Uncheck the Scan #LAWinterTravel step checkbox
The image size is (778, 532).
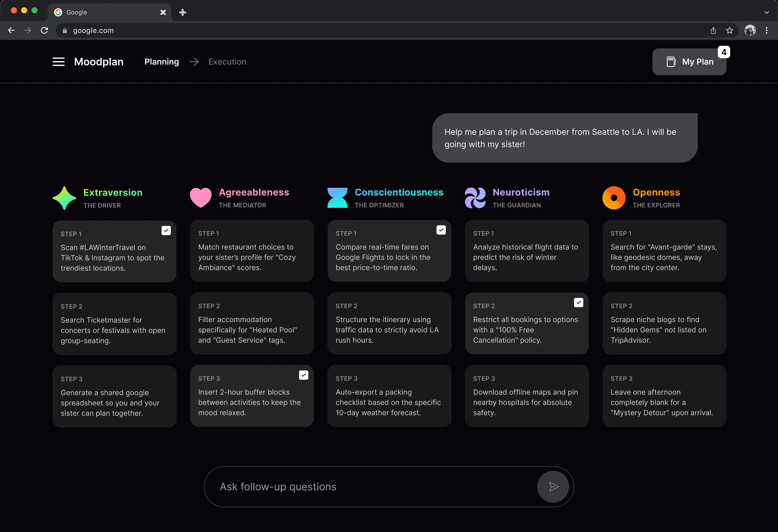coord(166,230)
